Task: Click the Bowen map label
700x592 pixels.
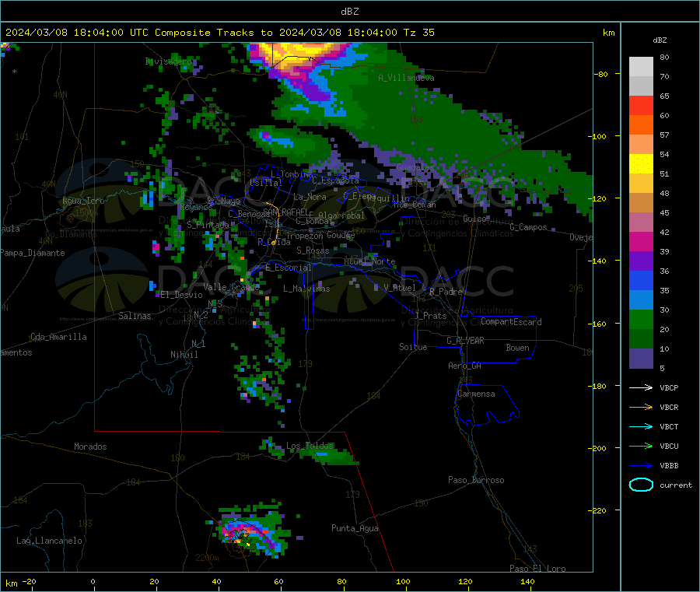Action: coord(517,348)
